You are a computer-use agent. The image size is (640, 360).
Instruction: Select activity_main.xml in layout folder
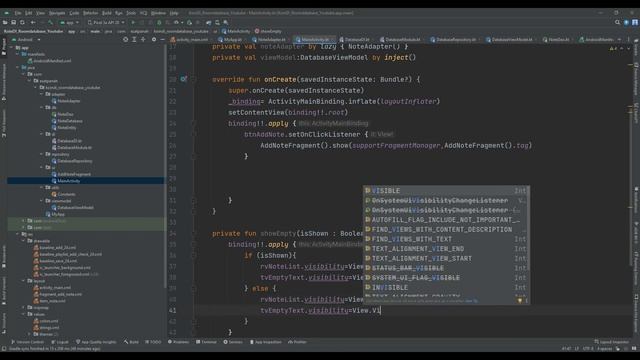pyautogui.click(x=52, y=287)
